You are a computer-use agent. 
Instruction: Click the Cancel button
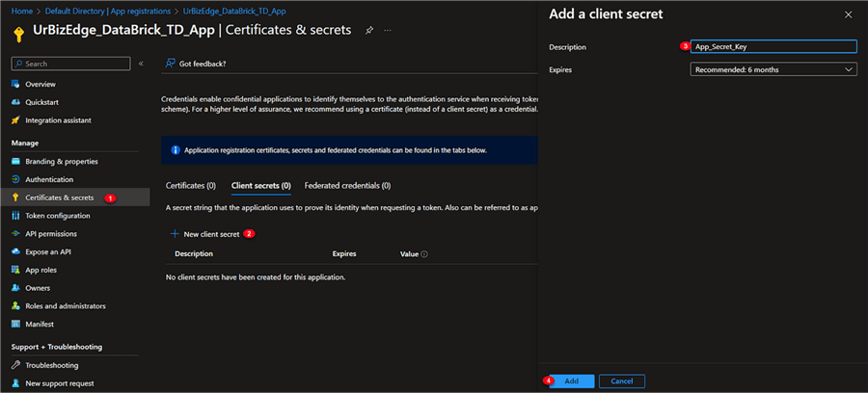[x=622, y=381]
